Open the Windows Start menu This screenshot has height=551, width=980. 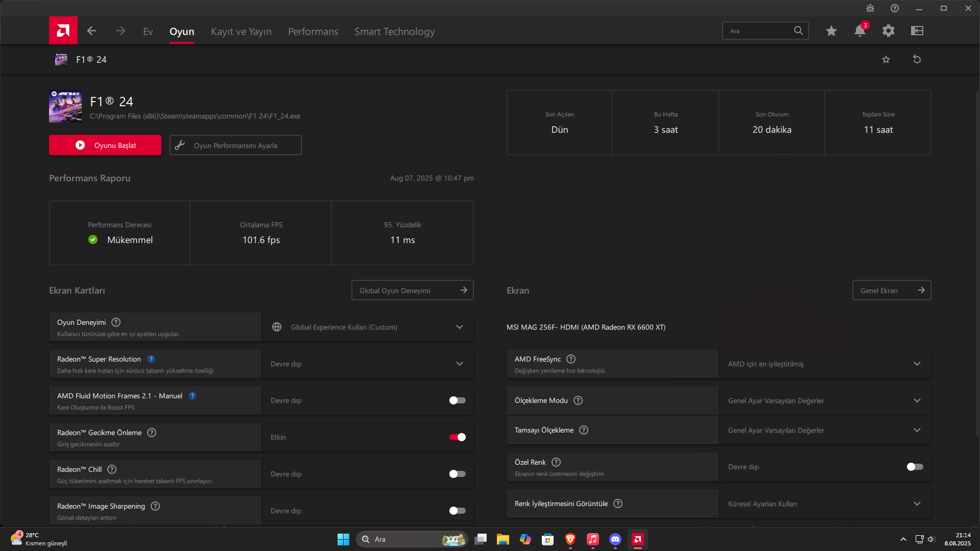click(x=343, y=539)
